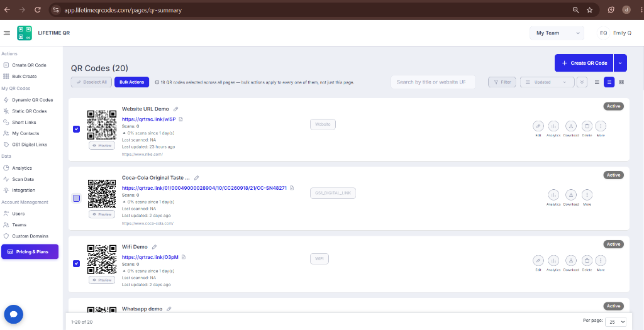
Task: Open More options for Wifi Demo
Action: [x=601, y=261]
